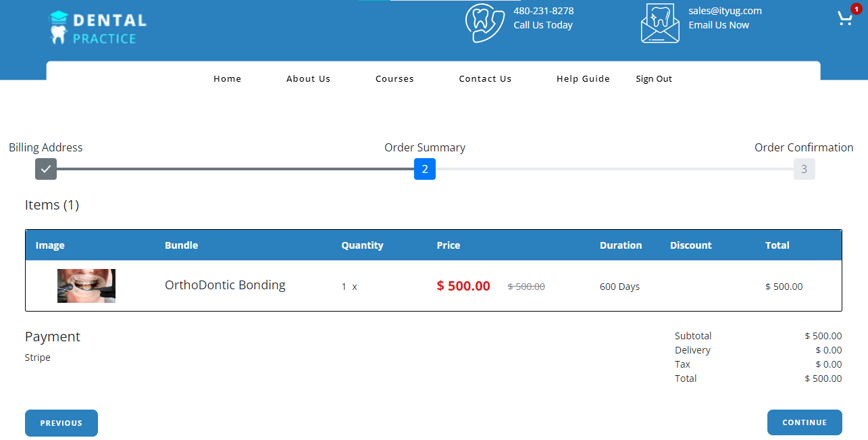The height and width of the screenshot is (440, 868).
Task: Open the shopping cart icon
Action: 844,18
